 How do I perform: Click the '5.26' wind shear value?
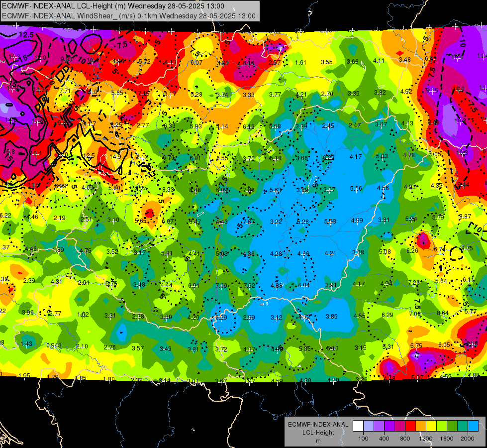click(x=303, y=222)
